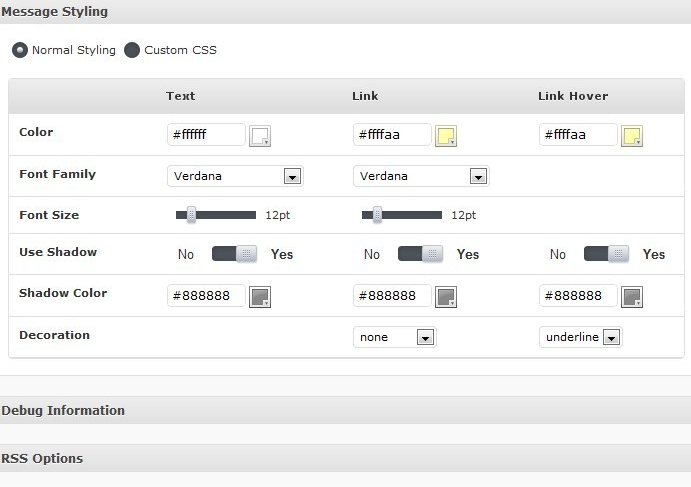691x487 pixels.
Task: Toggle the Use Shadow switch for Text
Action: (x=234, y=254)
